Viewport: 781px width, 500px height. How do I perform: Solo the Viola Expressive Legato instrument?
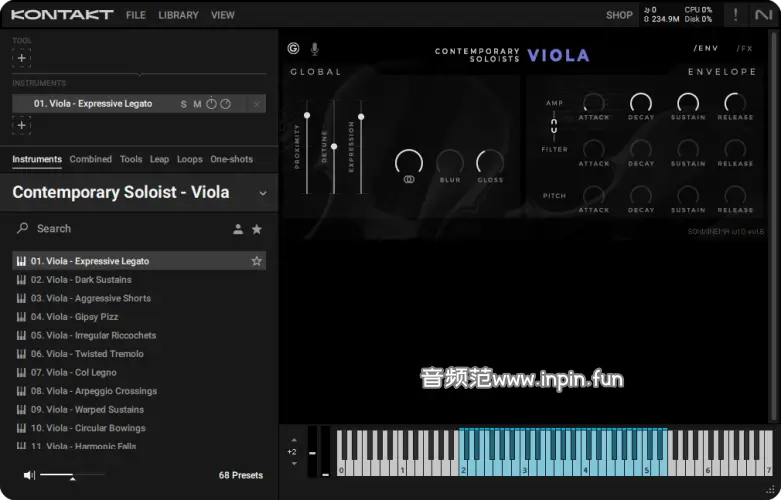pyautogui.click(x=183, y=104)
